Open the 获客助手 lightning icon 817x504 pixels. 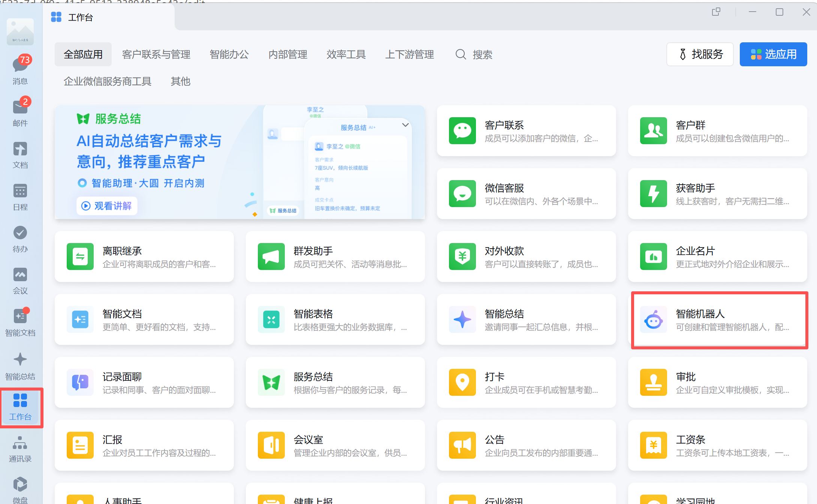click(x=654, y=194)
